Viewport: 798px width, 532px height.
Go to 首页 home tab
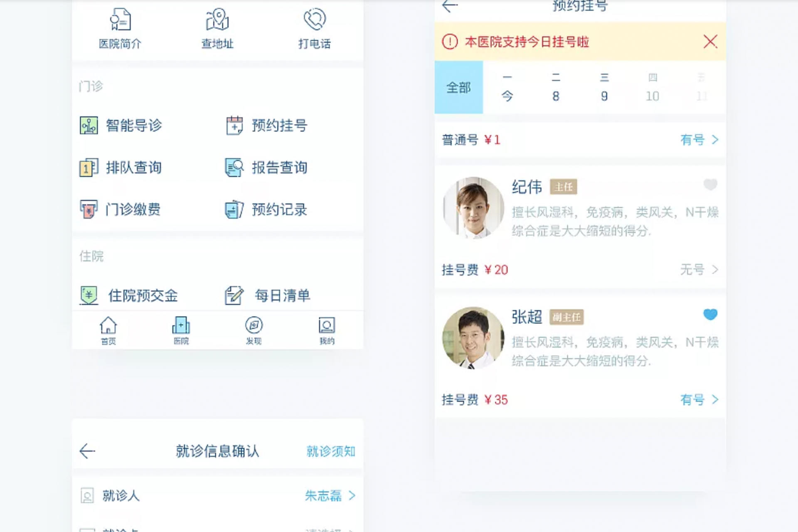[x=108, y=330]
